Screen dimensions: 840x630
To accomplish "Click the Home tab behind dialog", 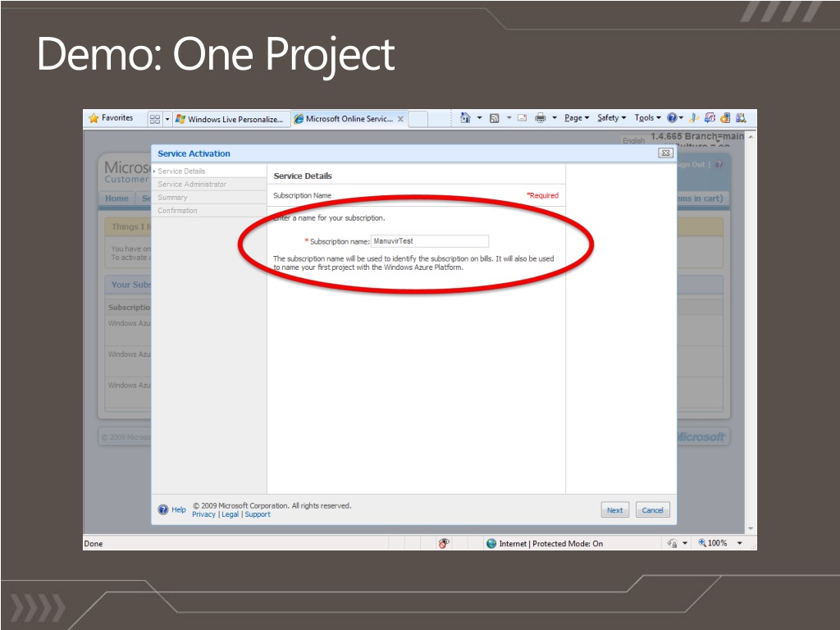I will (x=116, y=199).
